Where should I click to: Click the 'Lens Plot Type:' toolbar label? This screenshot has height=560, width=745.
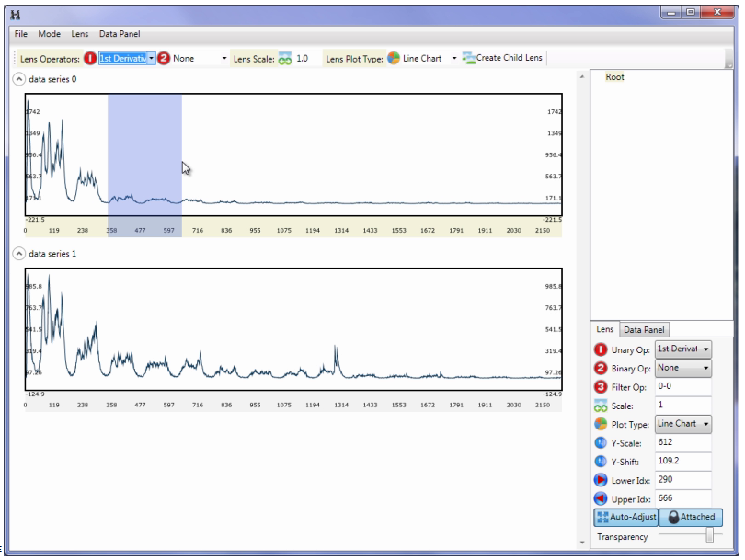[x=354, y=59]
